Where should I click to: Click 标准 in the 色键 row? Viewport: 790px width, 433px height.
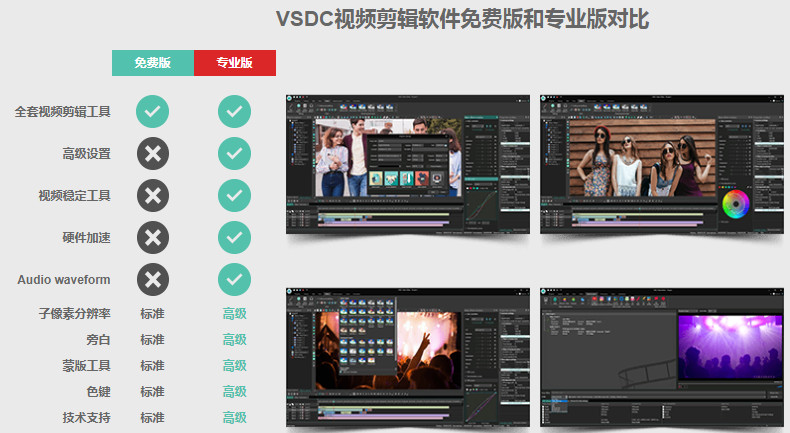tap(153, 392)
